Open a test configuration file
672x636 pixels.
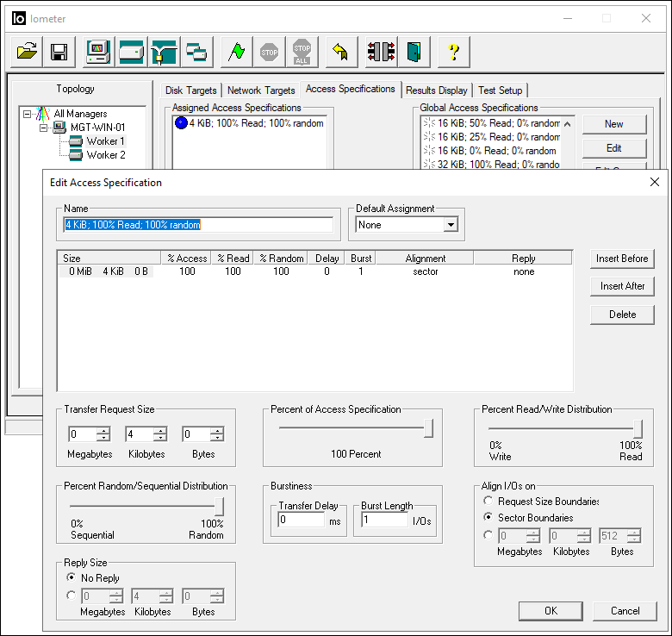pos(27,52)
